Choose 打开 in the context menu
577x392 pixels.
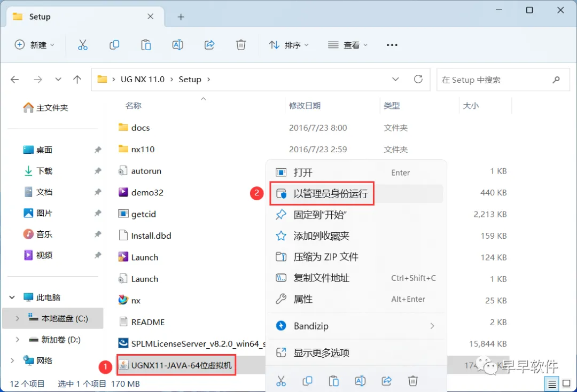pos(356,173)
